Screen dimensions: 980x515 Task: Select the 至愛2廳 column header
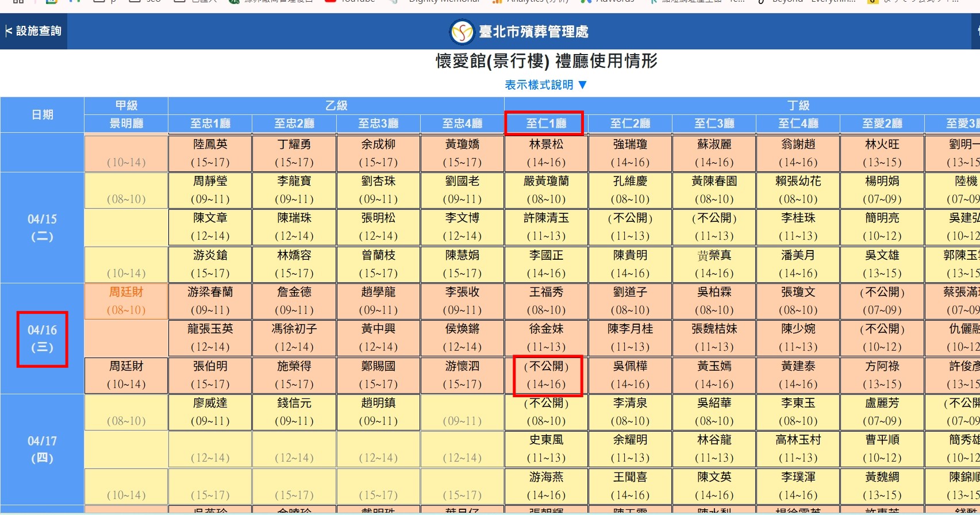882,124
